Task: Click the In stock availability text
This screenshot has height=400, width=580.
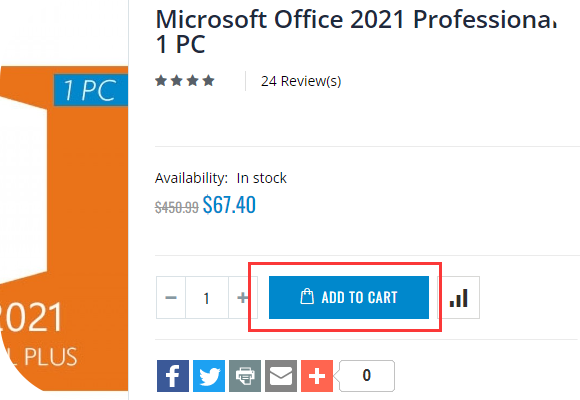Action: [262, 178]
